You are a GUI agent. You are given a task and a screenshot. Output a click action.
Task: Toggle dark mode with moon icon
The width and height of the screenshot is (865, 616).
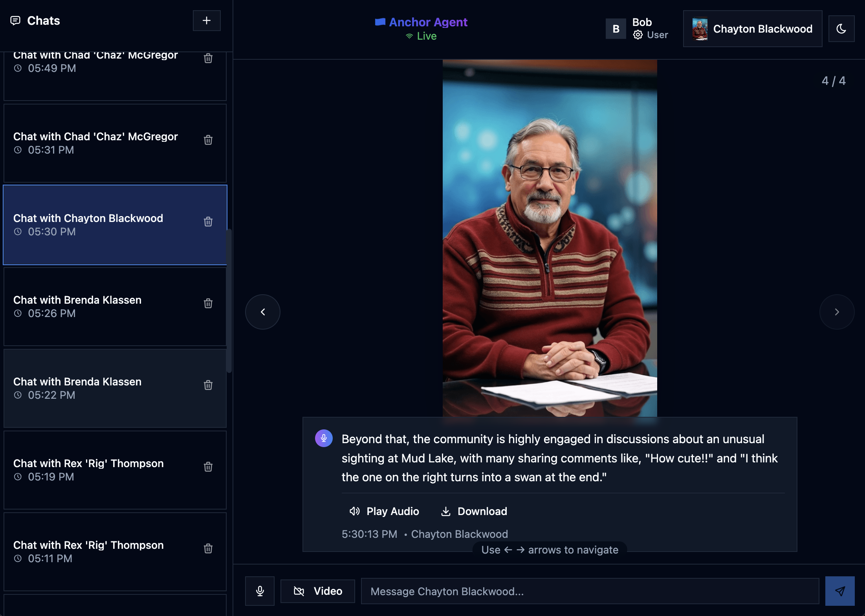click(x=841, y=29)
